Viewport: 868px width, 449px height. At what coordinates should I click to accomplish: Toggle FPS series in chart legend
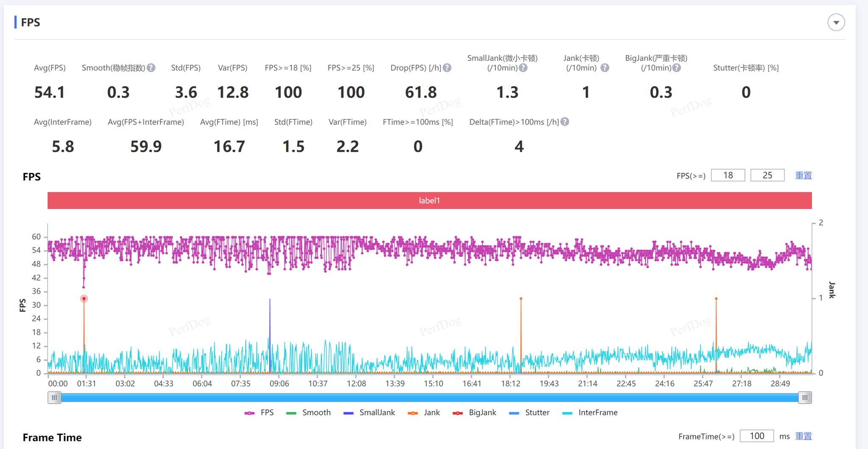[x=259, y=413]
